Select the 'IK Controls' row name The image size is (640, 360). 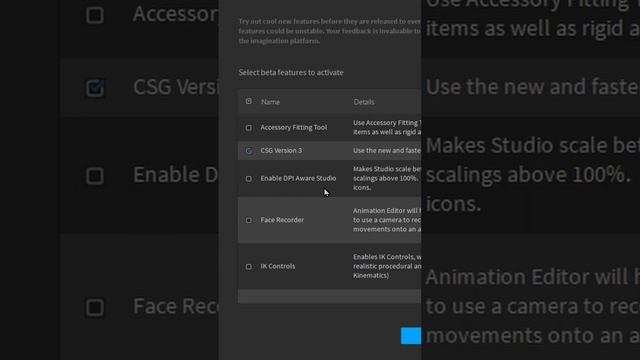278,266
